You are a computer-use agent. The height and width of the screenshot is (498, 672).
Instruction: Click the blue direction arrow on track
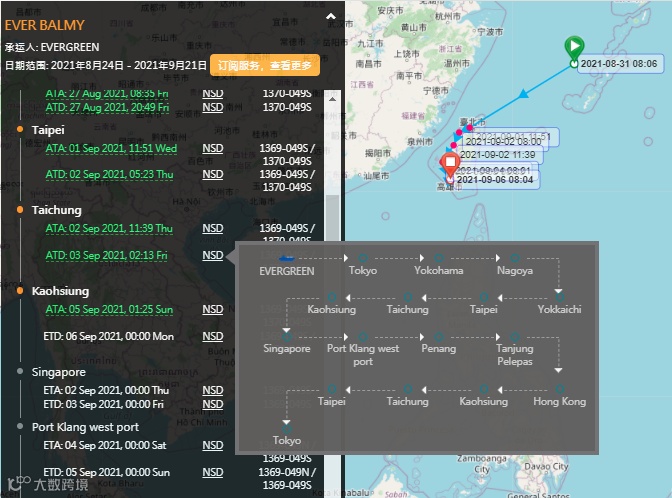[523, 93]
